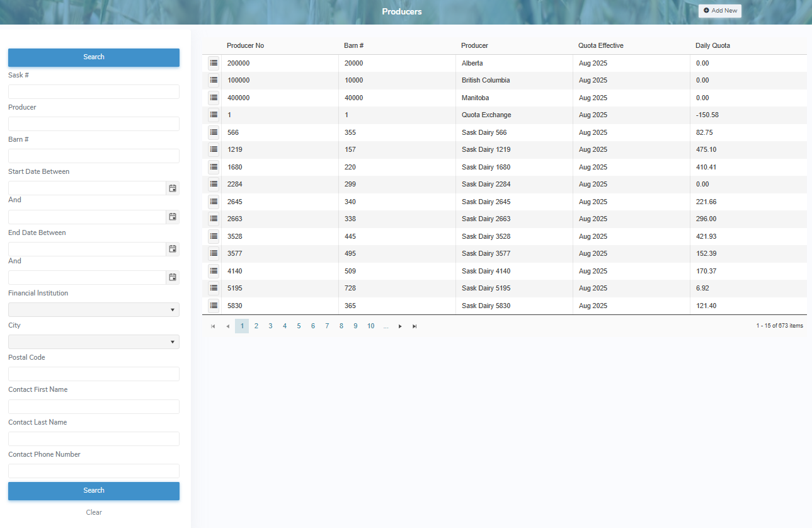Go to page 2 of results
Viewport: 812px width, 528px height.
256,326
